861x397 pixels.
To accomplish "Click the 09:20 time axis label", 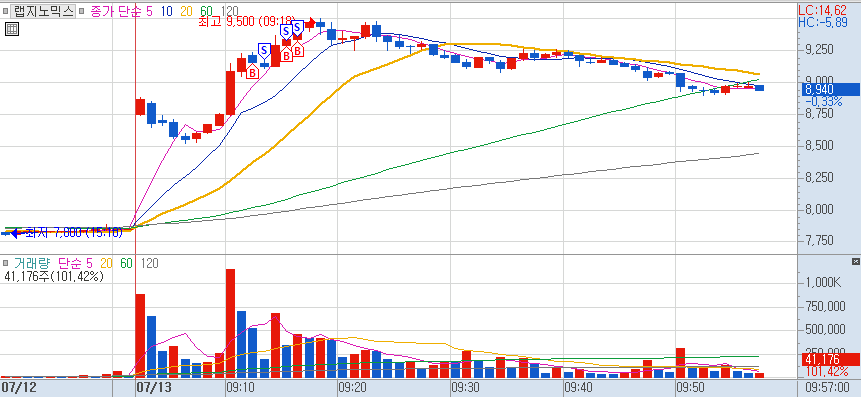I will coord(353,388).
